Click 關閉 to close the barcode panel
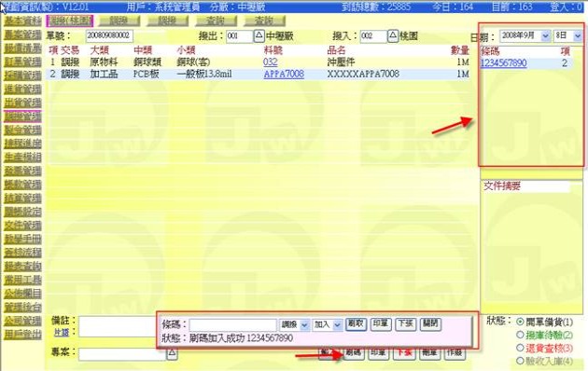The image size is (588, 371). [x=430, y=323]
